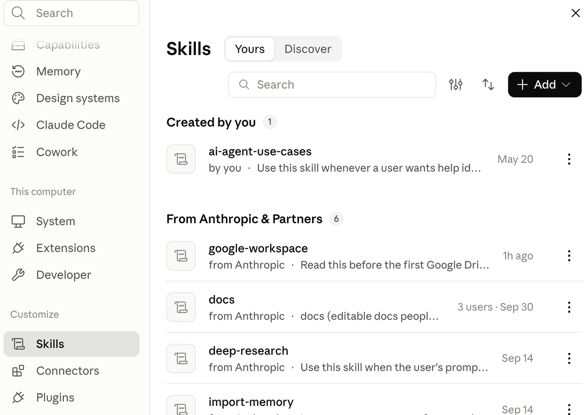Viewport: 585px width, 415px height.
Task: Click the ai-agent-use-cases scroll icon
Action: click(x=181, y=159)
